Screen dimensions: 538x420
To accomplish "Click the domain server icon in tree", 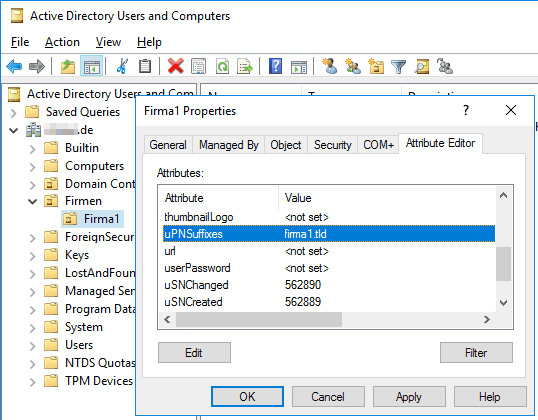I will (x=33, y=130).
